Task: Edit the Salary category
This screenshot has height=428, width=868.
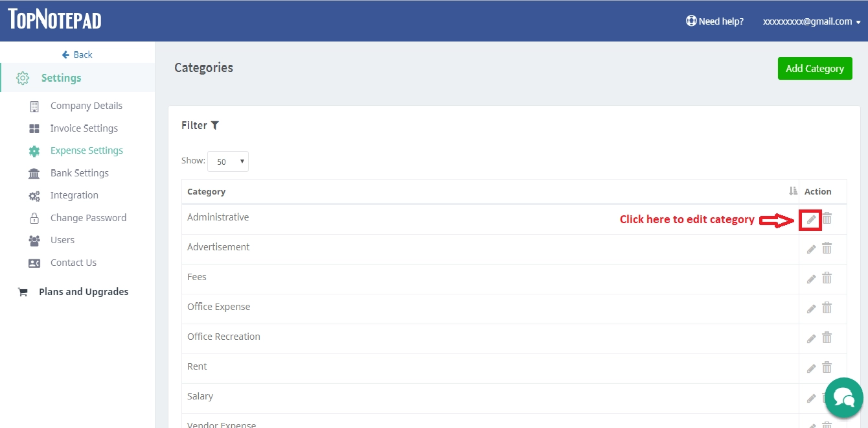Action: 811,398
